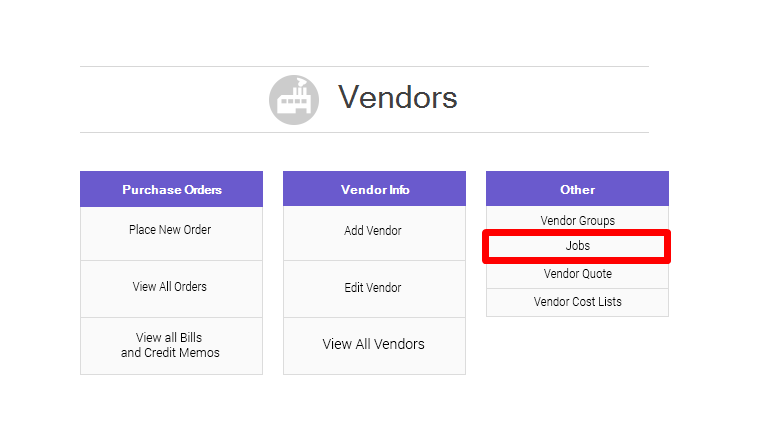Click Add Vendor
This screenshot has width=773, height=437.
coord(373,231)
